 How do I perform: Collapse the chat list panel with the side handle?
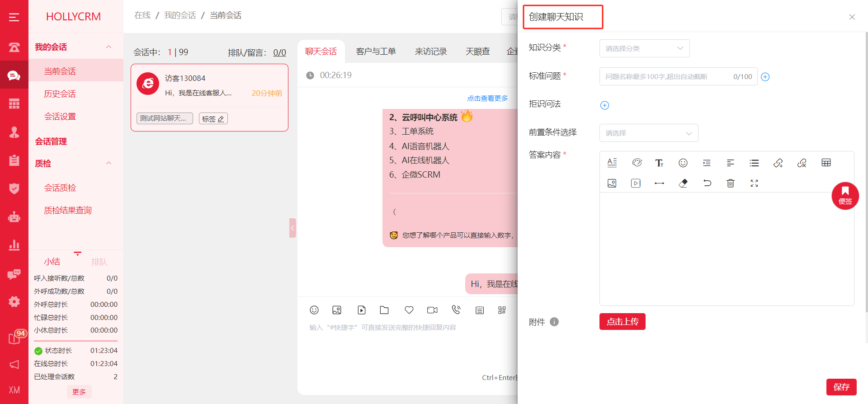click(292, 228)
